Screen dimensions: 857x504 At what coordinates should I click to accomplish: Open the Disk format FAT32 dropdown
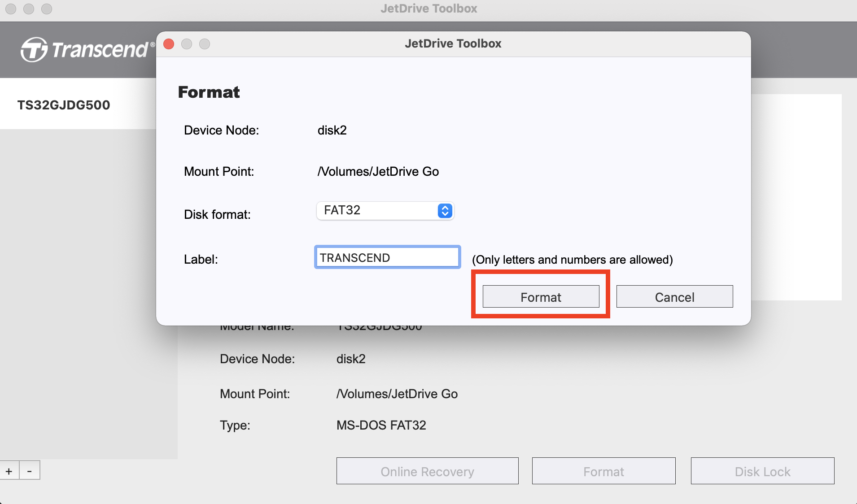coord(385,210)
